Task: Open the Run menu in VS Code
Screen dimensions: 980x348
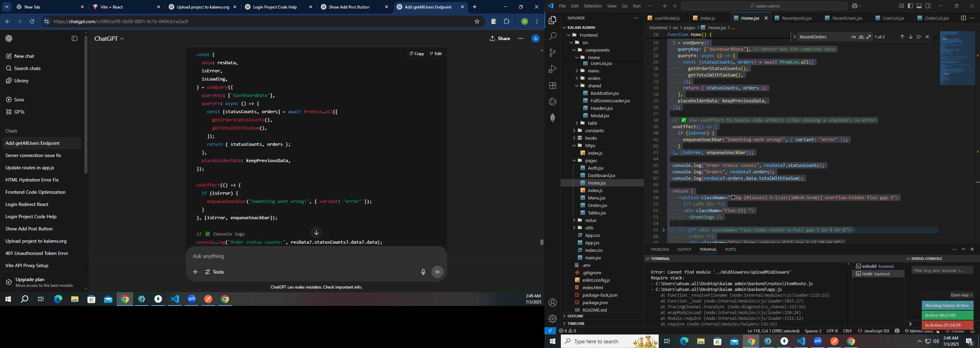Action: pyautogui.click(x=637, y=6)
